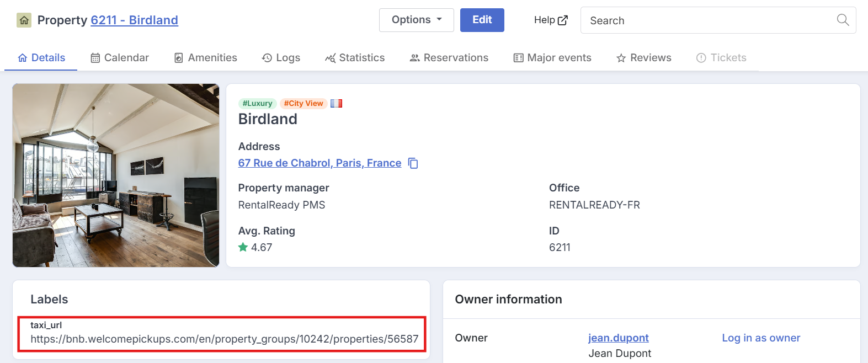This screenshot has height=363, width=868.
Task: Click the jean.dupont owner link
Action: (619, 338)
